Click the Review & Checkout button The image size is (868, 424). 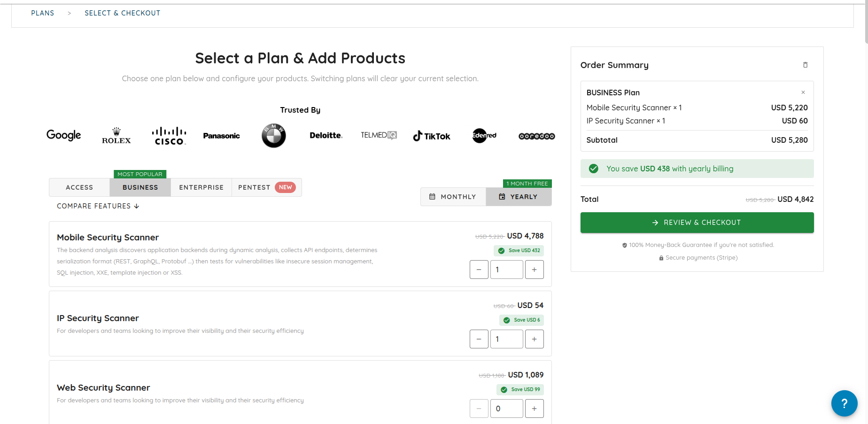(x=697, y=223)
